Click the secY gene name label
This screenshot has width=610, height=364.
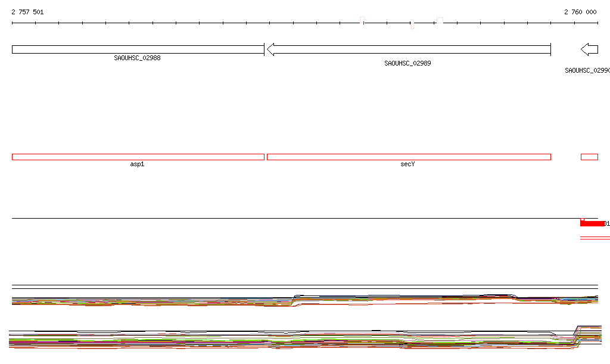[407, 164]
